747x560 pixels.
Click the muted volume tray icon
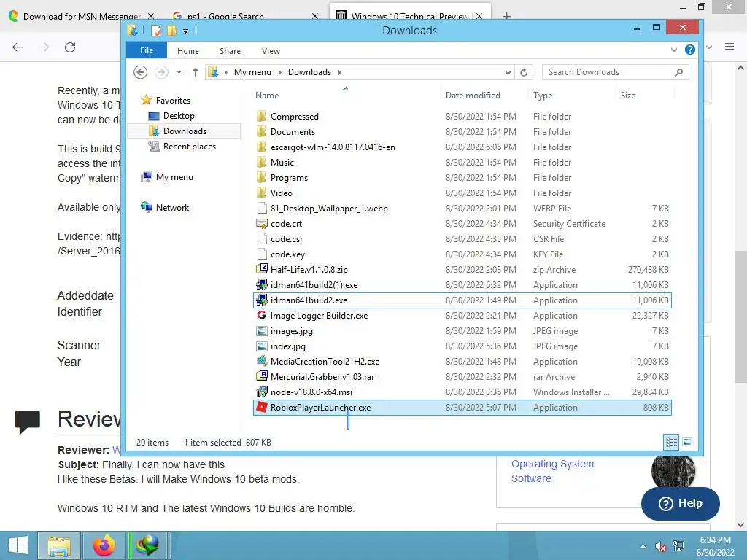pos(660,546)
